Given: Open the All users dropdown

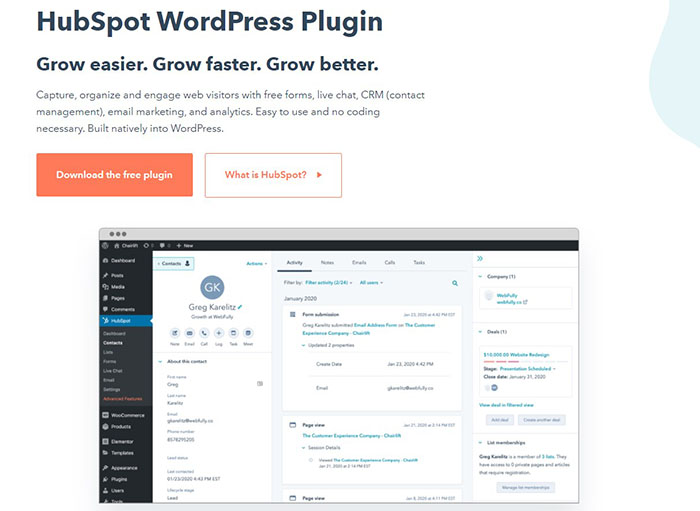Looking at the screenshot, I should coord(371,283).
